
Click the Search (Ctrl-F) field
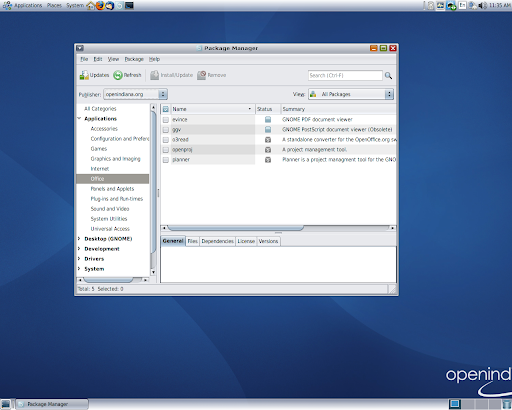click(345, 75)
